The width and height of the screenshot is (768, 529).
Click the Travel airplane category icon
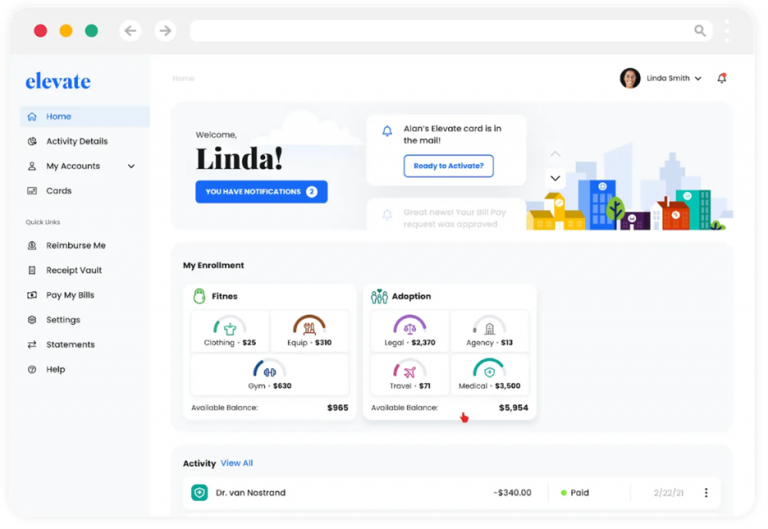click(x=409, y=370)
